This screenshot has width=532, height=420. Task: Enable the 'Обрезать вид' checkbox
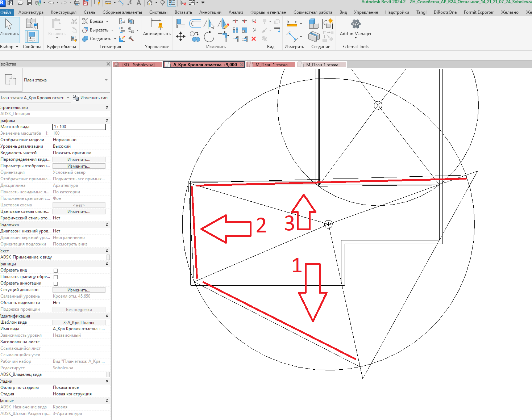coord(55,270)
